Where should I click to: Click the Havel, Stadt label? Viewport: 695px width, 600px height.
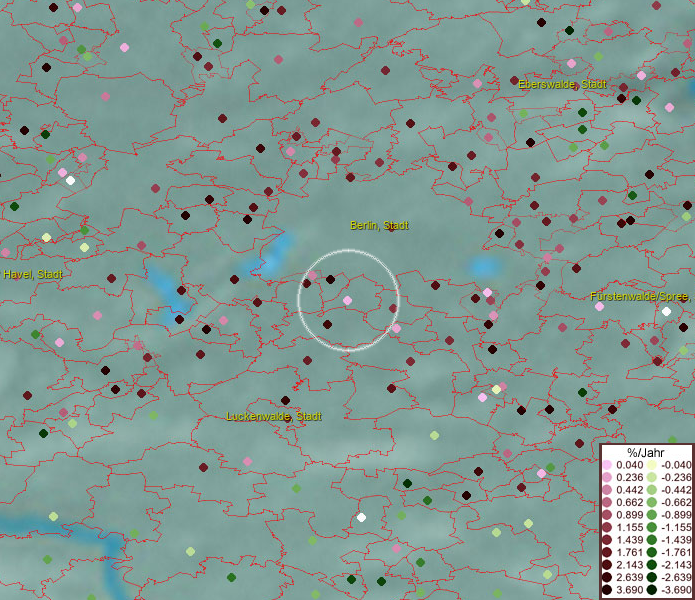coord(33,274)
